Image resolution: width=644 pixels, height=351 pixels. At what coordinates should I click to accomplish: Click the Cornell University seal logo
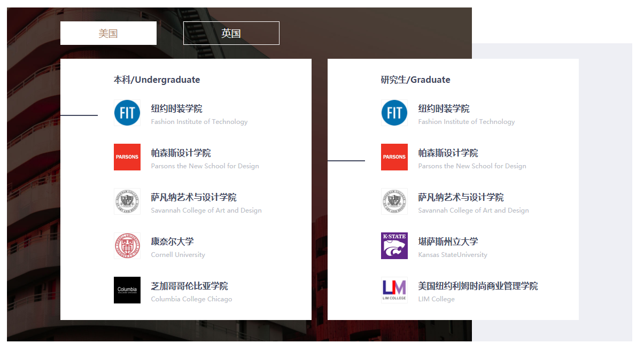(127, 246)
